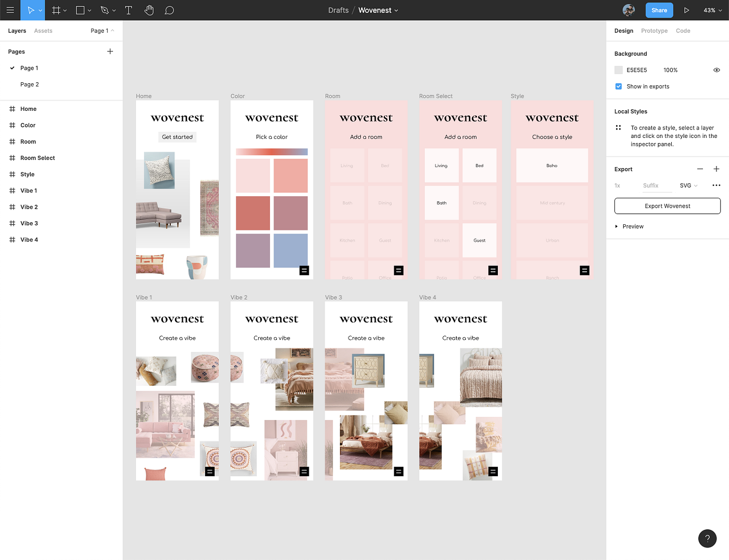Open Pen tool dropdown arrow
The height and width of the screenshot is (560, 729).
click(114, 10)
